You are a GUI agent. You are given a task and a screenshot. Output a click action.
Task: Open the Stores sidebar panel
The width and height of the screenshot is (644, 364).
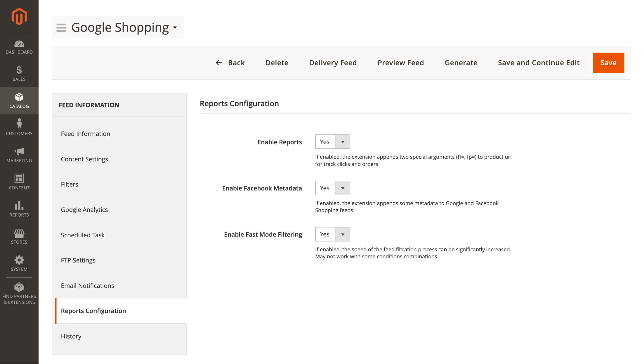[19, 235]
